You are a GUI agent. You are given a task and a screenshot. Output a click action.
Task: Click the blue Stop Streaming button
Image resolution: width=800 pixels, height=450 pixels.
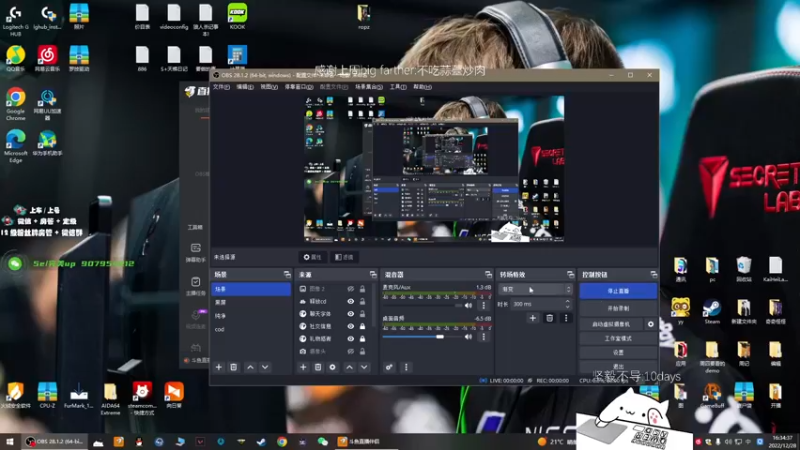click(x=618, y=291)
